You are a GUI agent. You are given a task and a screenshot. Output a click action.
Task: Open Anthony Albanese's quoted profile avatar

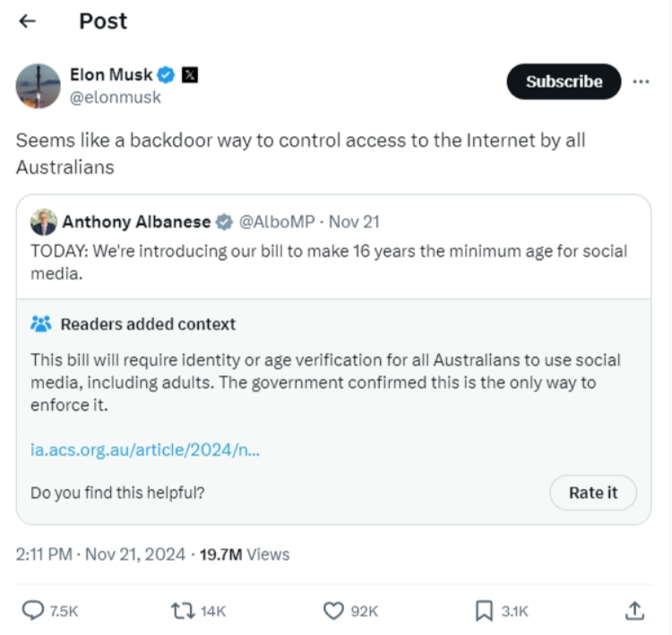[x=43, y=222]
